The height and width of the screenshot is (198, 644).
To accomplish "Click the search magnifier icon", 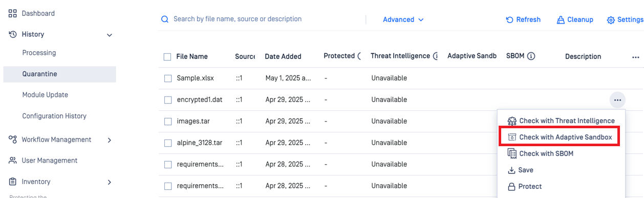I will tap(165, 19).
